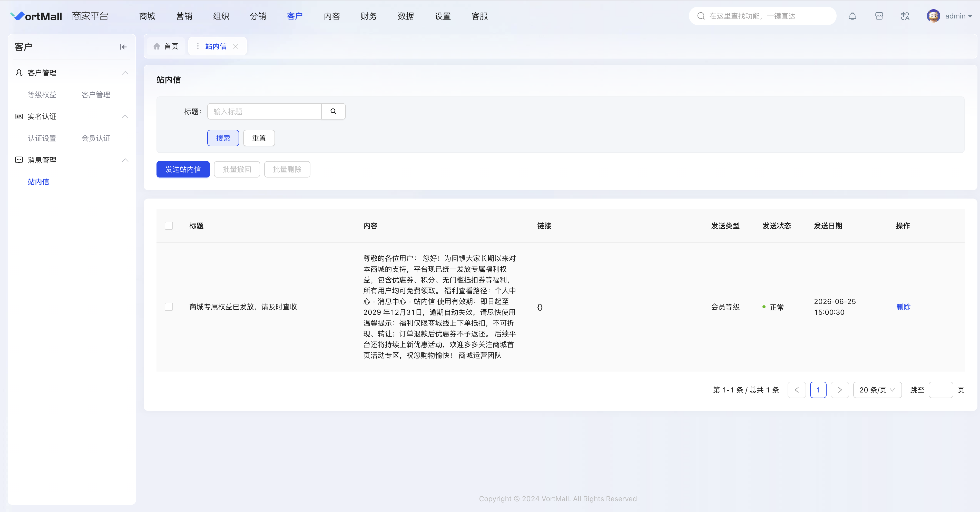Open 等级权益 in sidebar
This screenshot has width=980, height=512.
click(42, 95)
